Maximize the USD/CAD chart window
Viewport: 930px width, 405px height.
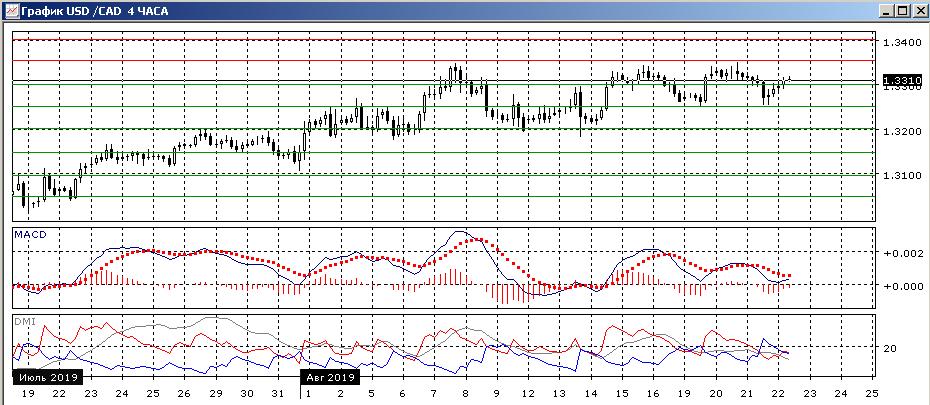point(902,10)
